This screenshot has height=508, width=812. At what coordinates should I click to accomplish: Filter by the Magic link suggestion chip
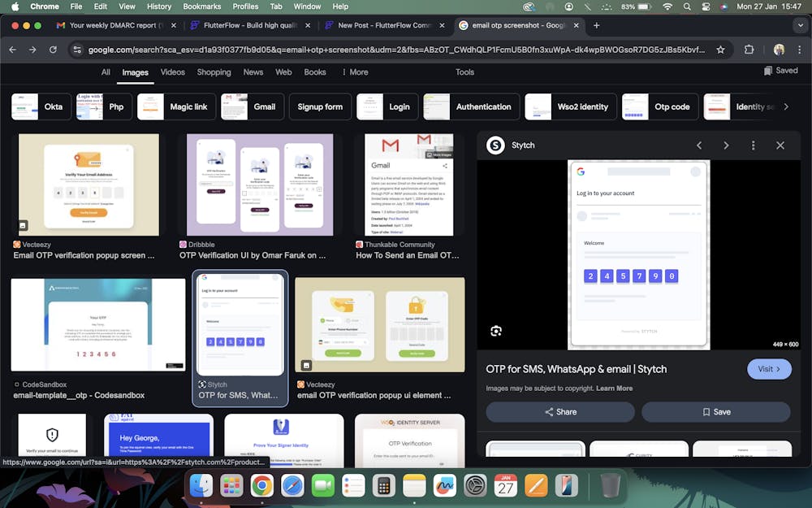click(x=176, y=106)
